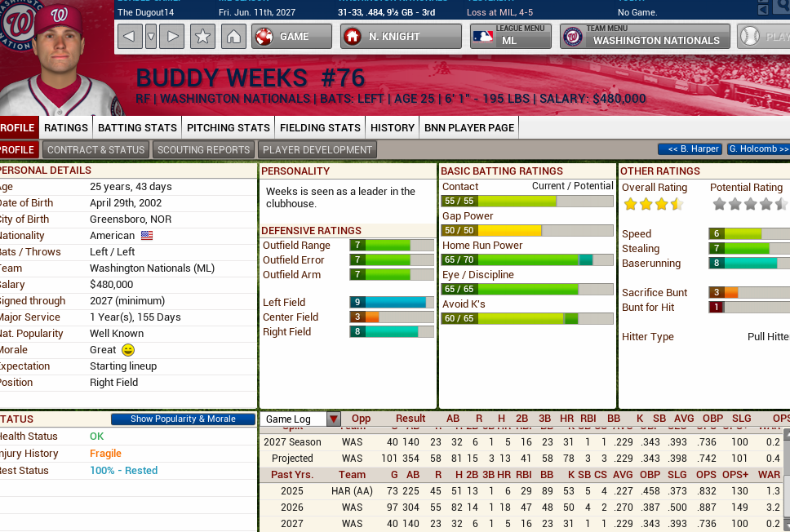Open the Washington Nationals team menu
Viewport: 790px width, 532px height.
tap(644, 37)
